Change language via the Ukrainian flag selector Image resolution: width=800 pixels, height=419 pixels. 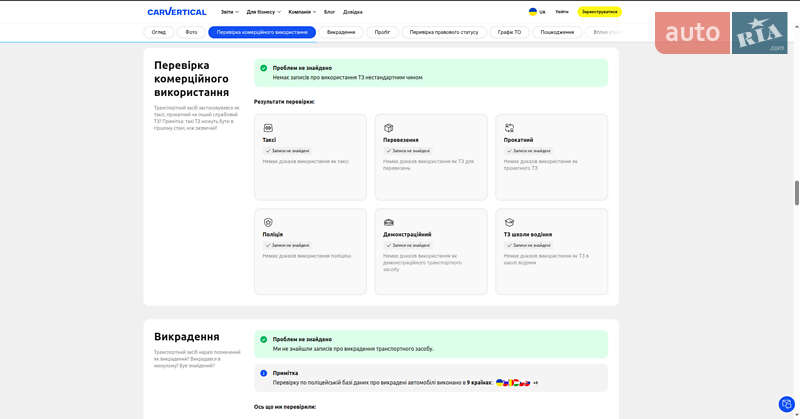(x=537, y=12)
